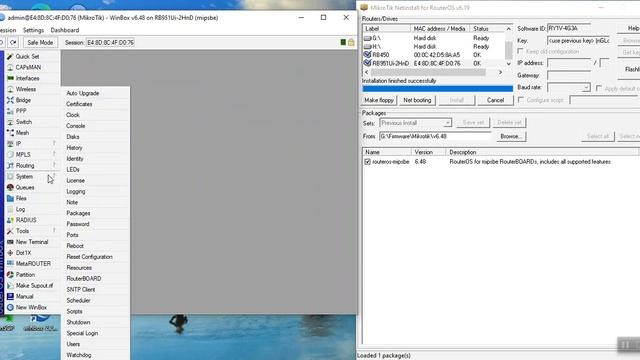Screen dimensions: 640x360
Task: Choose Reboot from System submenu
Action: pyautogui.click(x=75, y=246)
